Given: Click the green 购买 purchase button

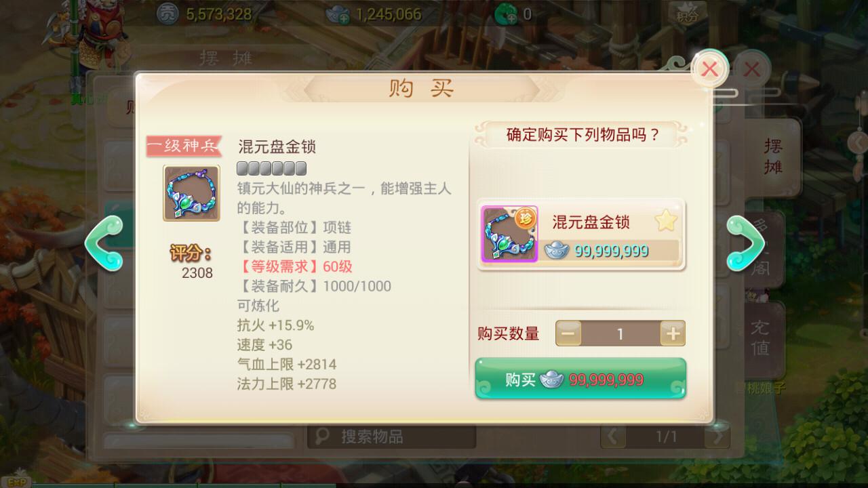Looking at the screenshot, I should (580, 379).
